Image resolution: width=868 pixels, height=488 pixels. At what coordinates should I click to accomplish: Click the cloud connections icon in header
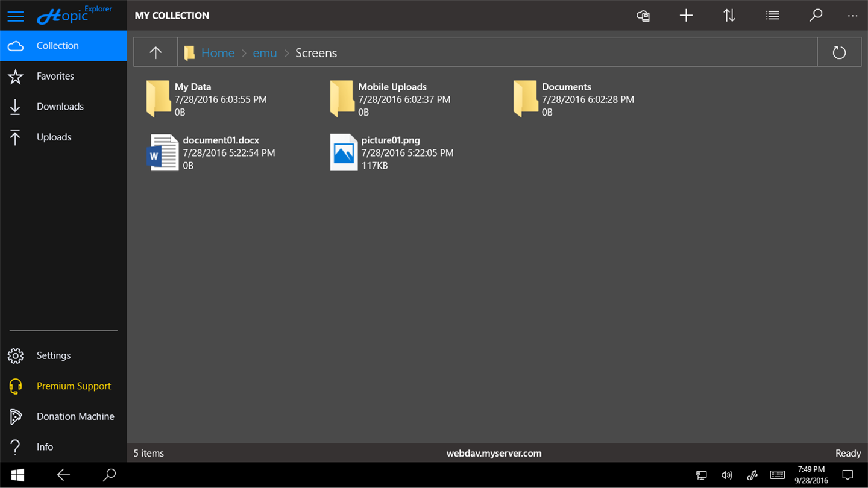[643, 16]
